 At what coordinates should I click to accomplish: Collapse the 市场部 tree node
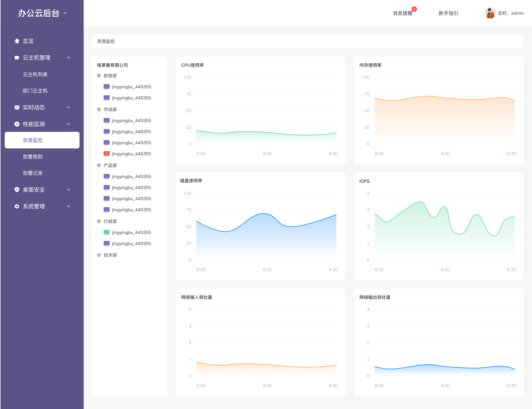click(x=99, y=110)
